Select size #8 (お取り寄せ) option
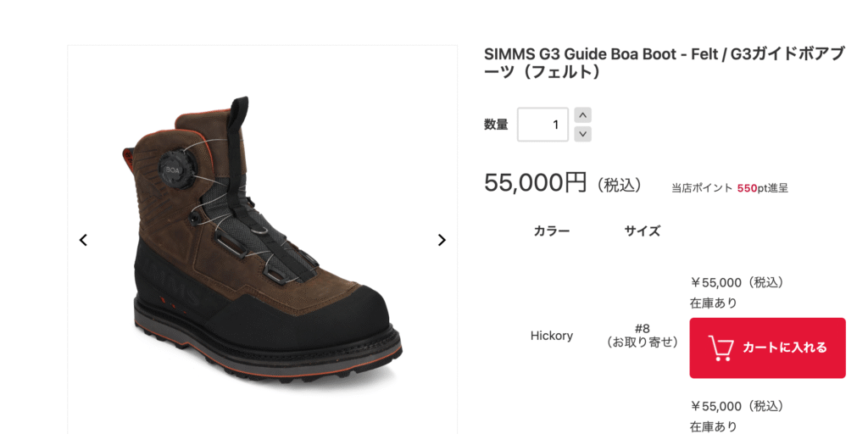This screenshot has height=434, width=868. [643, 336]
